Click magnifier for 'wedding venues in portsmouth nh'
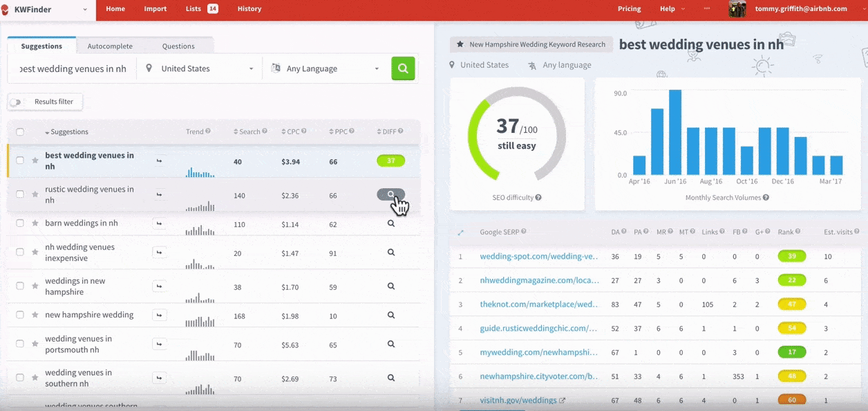Viewport: 868px width, 411px height. 391,344
